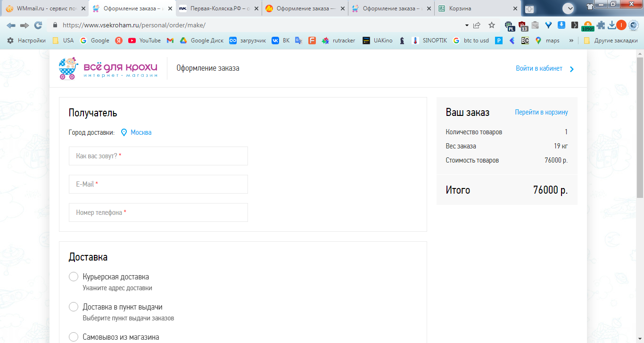Open the rutracker bookmark
This screenshot has height=343, width=644.
(x=339, y=41)
